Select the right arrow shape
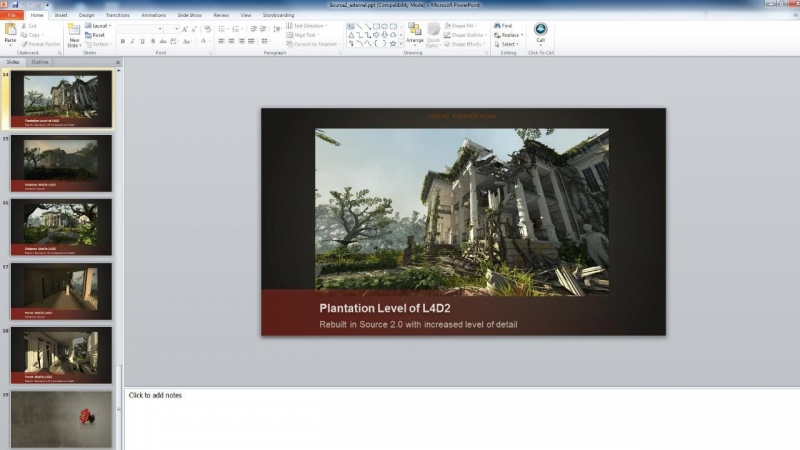The height and width of the screenshot is (450, 800). (x=376, y=35)
